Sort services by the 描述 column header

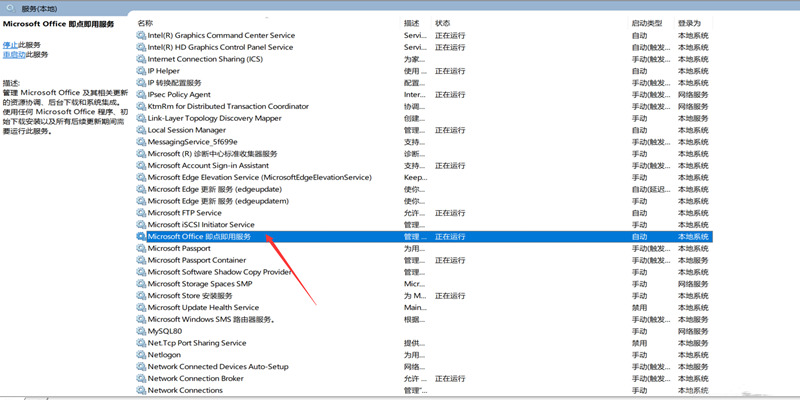412,22
